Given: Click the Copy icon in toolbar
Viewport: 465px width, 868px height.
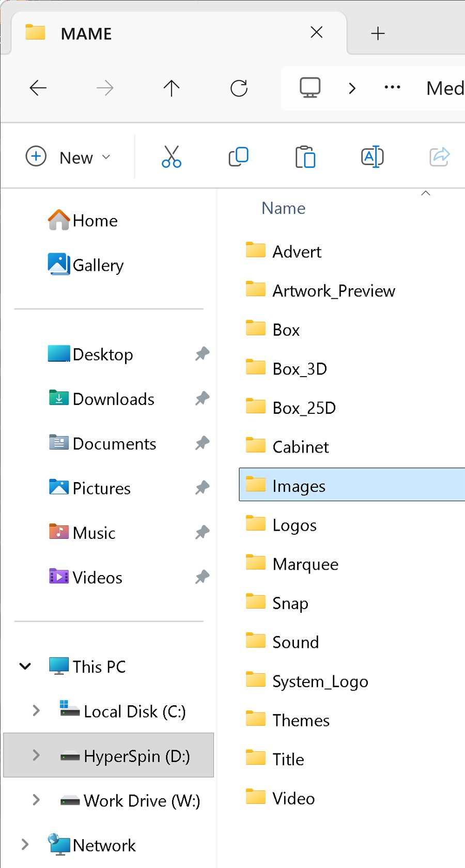Looking at the screenshot, I should pyautogui.click(x=238, y=157).
